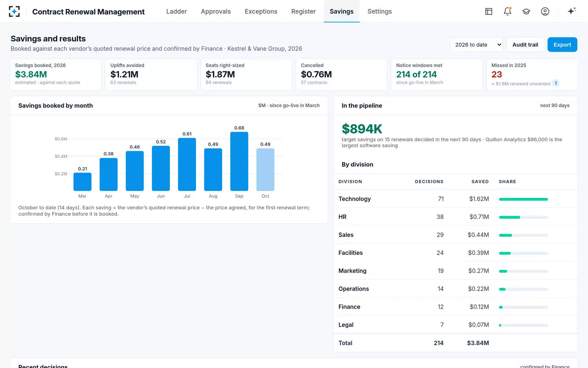Click the Aug bar in savings chart
This screenshot has width=588, height=368.
click(213, 170)
